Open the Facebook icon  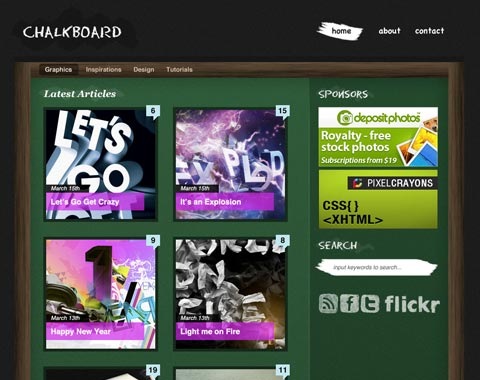(349, 303)
